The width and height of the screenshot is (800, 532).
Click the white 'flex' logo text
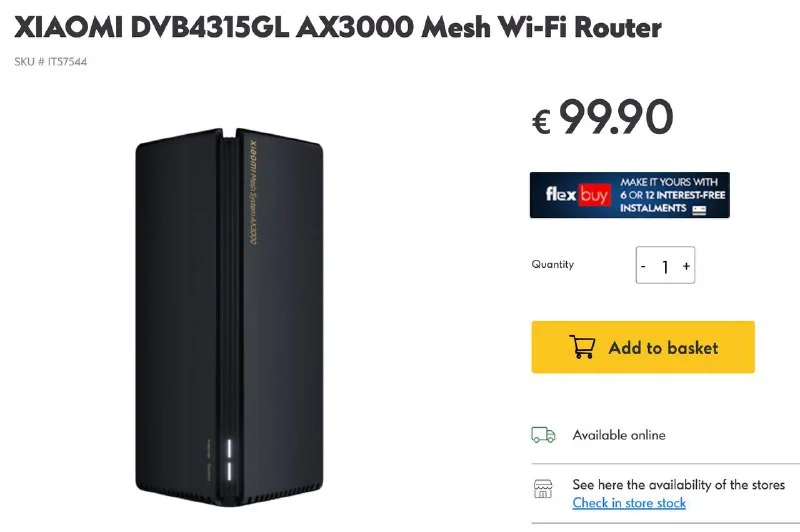[561, 194]
